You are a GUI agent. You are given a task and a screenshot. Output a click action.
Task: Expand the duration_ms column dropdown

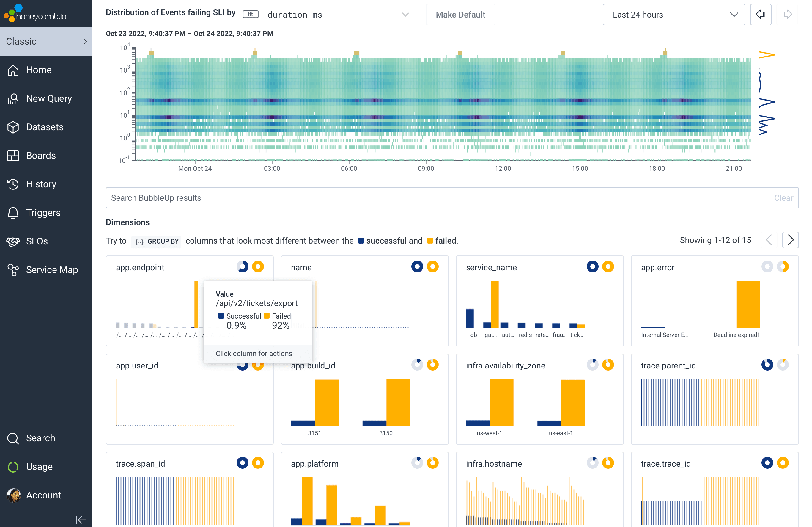405,15
